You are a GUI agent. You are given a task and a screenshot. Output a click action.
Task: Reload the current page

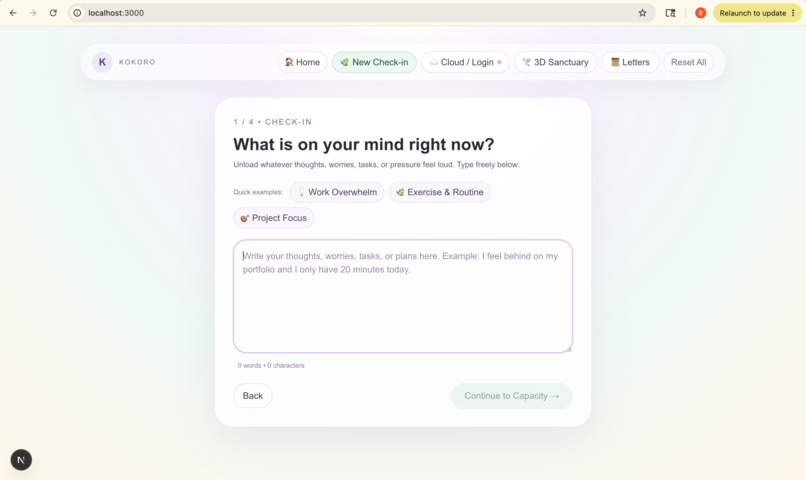coord(53,13)
